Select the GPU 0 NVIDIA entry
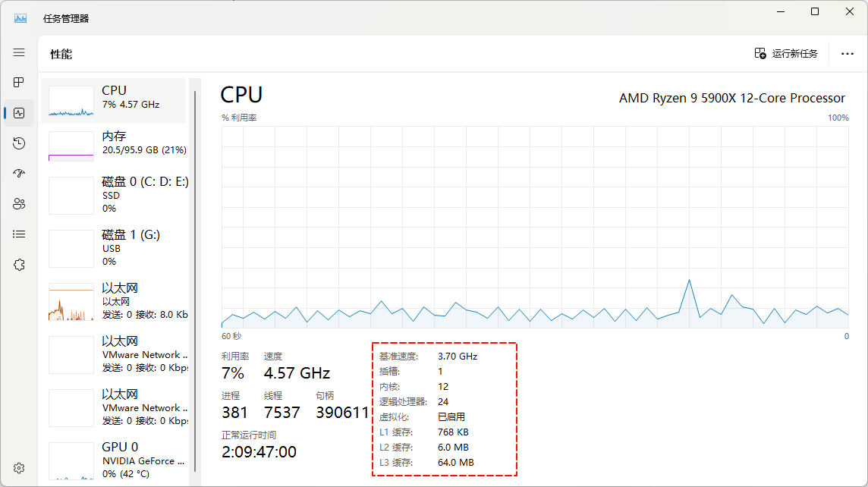Screen dimensions: 868x487 [x=114, y=460]
